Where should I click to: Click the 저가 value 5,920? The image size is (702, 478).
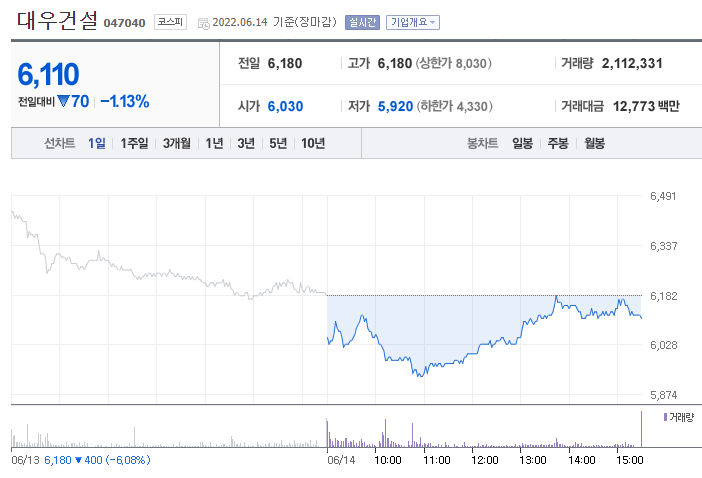click(395, 107)
